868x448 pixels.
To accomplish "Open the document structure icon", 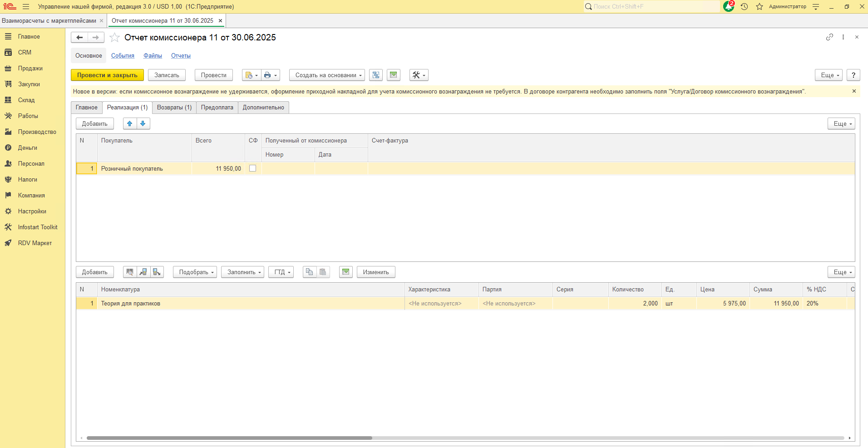I will coord(376,75).
